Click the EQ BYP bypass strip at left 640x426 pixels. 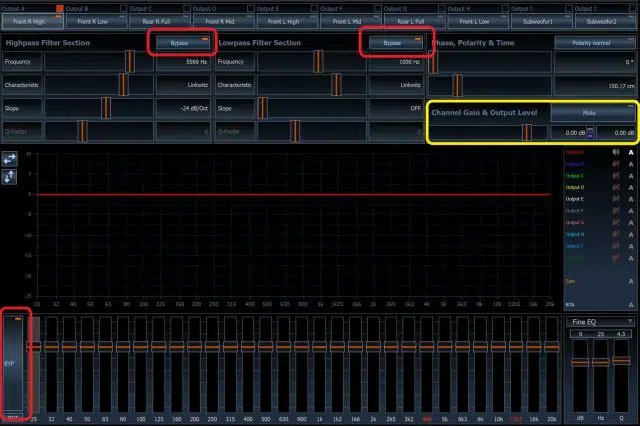(13, 364)
